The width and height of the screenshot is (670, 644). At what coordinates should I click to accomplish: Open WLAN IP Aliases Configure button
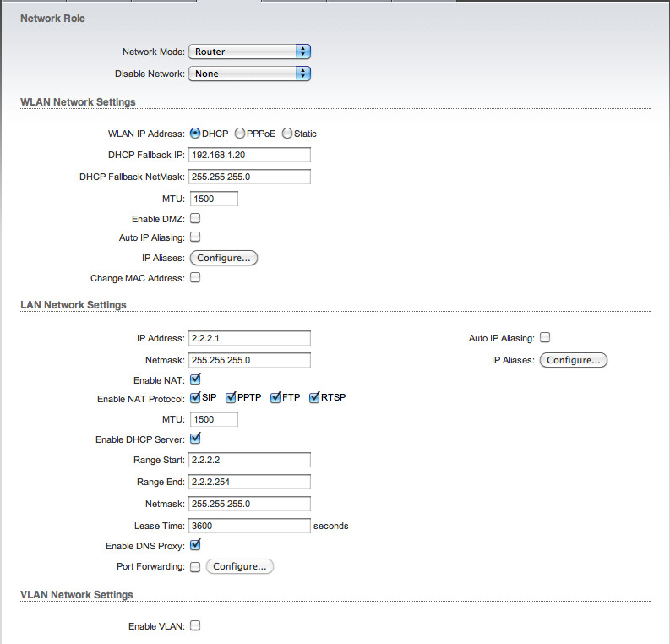(224, 258)
